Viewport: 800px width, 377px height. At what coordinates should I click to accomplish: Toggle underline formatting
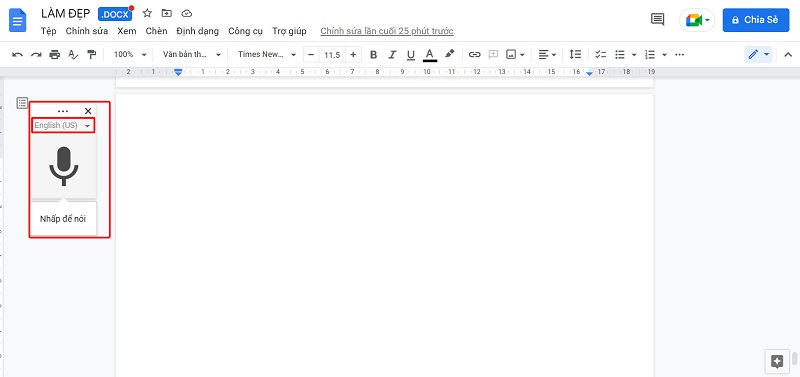[x=411, y=55]
